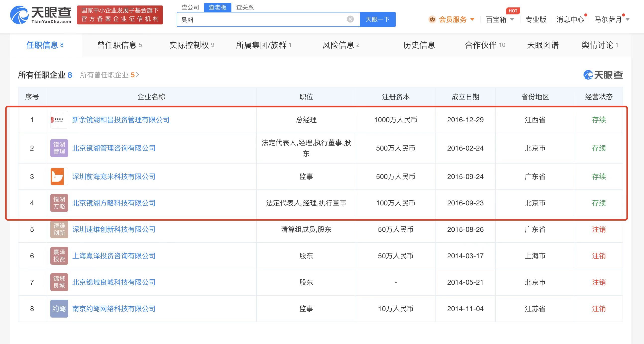The height and width of the screenshot is (344, 644).
Task: Click the fox logo of 深圳前海宠米科技
Action: [x=59, y=176]
